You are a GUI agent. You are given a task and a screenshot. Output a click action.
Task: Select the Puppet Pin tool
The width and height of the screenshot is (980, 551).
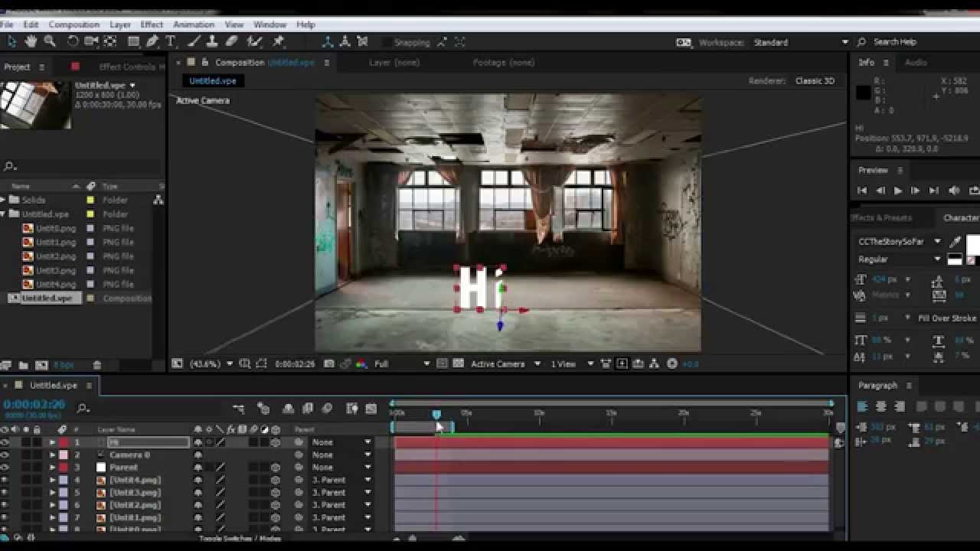point(278,41)
